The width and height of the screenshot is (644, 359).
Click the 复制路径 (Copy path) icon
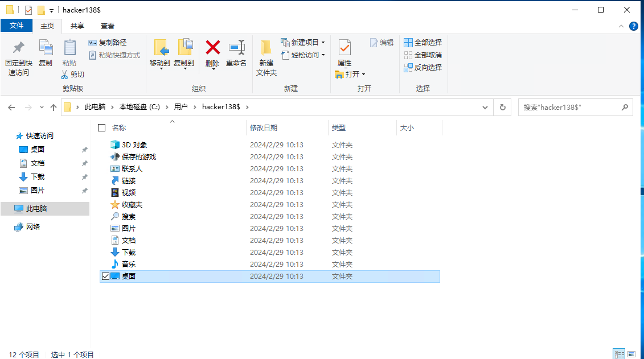click(x=93, y=43)
